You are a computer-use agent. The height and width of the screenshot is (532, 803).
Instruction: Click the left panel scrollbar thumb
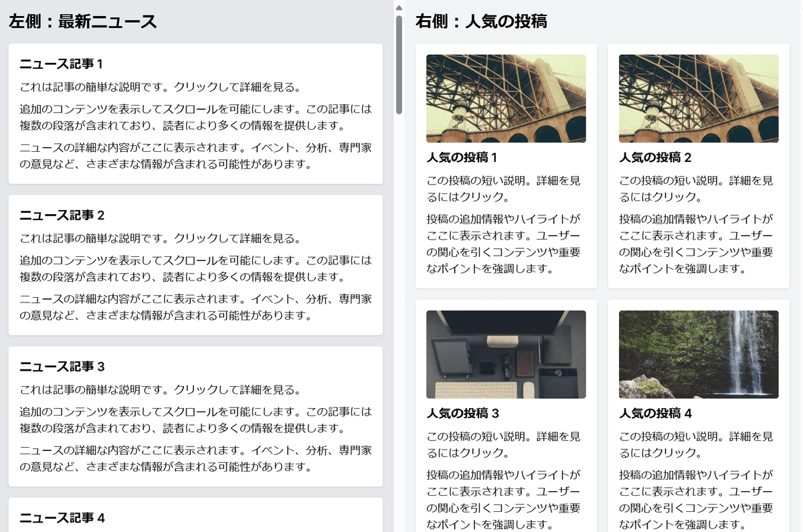[x=399, y=65]
